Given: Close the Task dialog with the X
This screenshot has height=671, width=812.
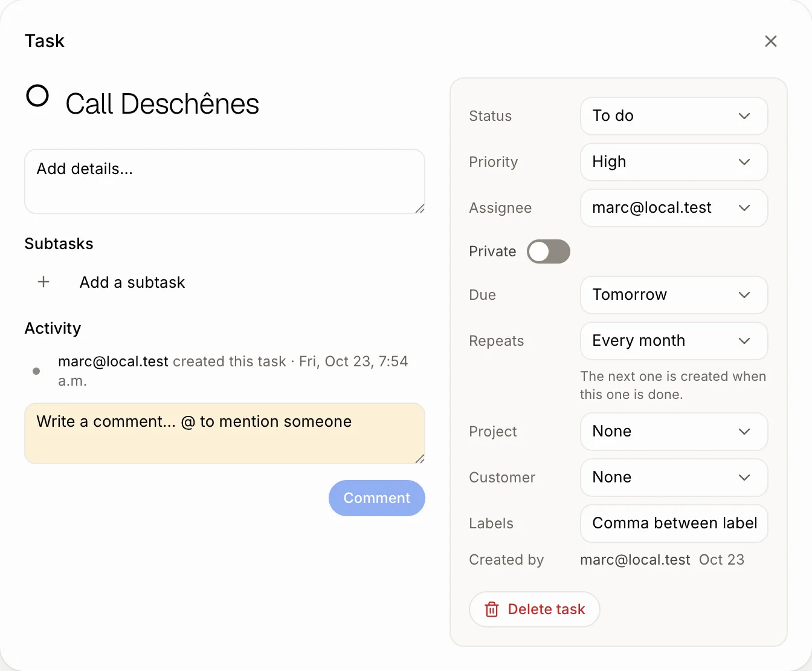Looking at the screenshot, I should pyautogui.click(x=771, y=41).
